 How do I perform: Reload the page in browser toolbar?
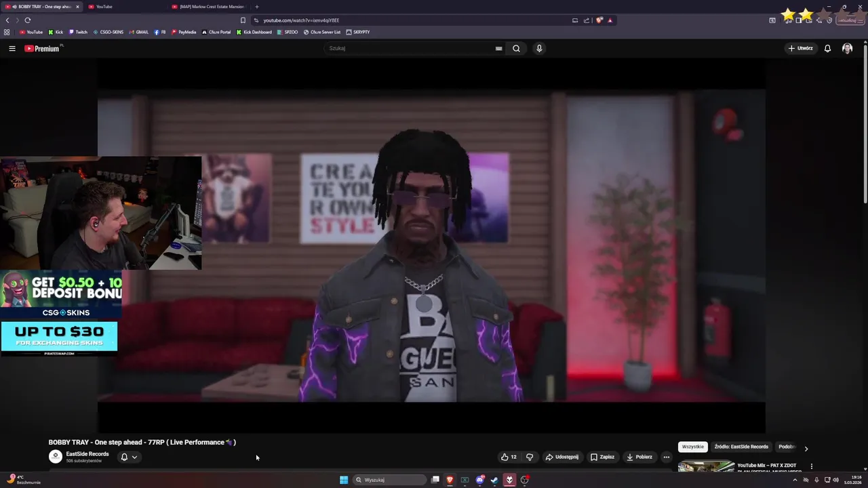[28, 20]
